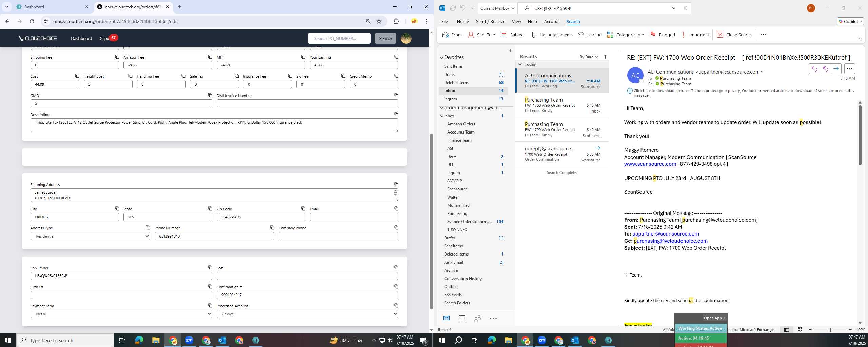Copy the Amazon Fee value icon
Screen dimensions: 868x347
[210, 57]
